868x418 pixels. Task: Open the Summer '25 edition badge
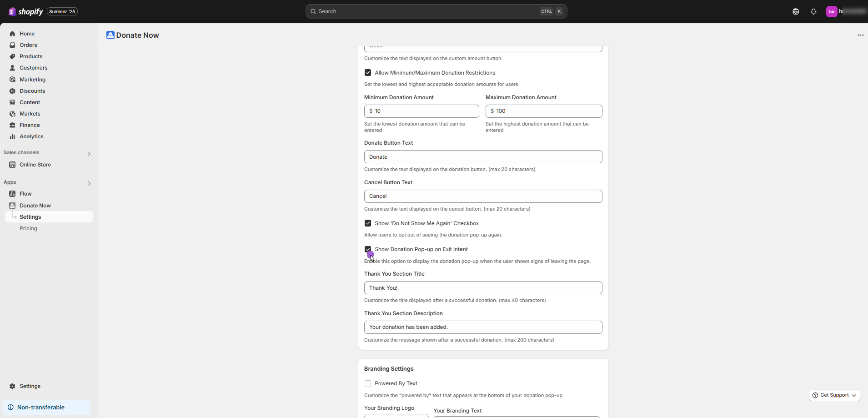(62, 11)
